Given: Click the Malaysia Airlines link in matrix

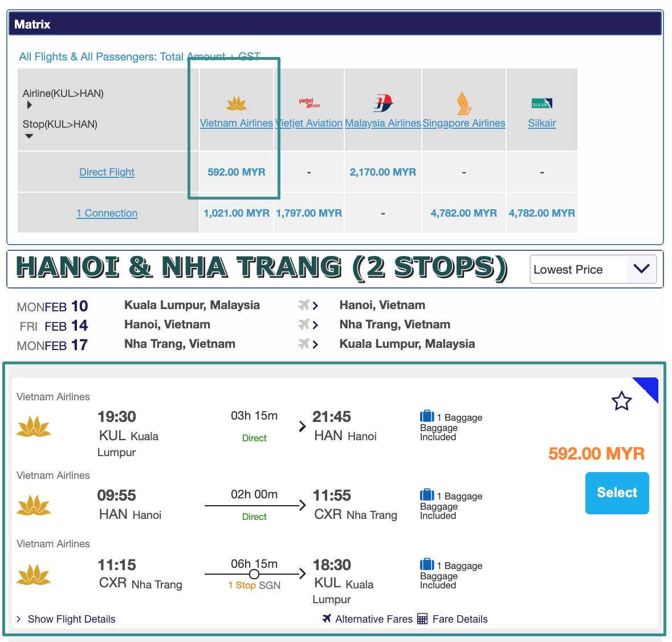Looking at the screenshot, I should click(382, 123).
